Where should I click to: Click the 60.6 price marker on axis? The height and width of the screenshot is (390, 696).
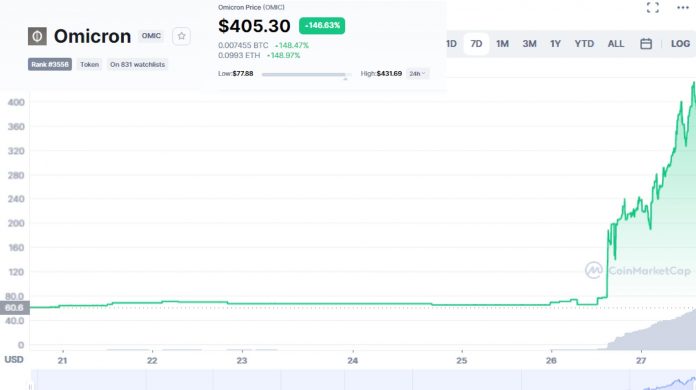click(15, 307)
